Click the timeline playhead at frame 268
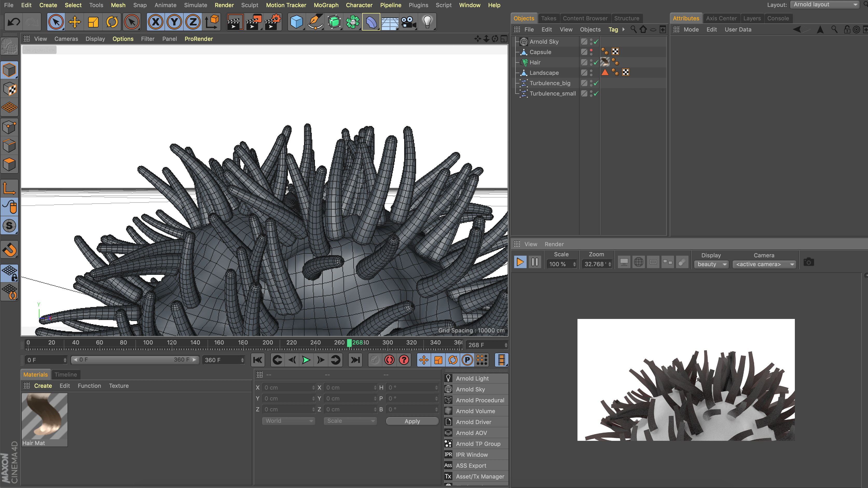868x488 pixels. click(349, 343)
